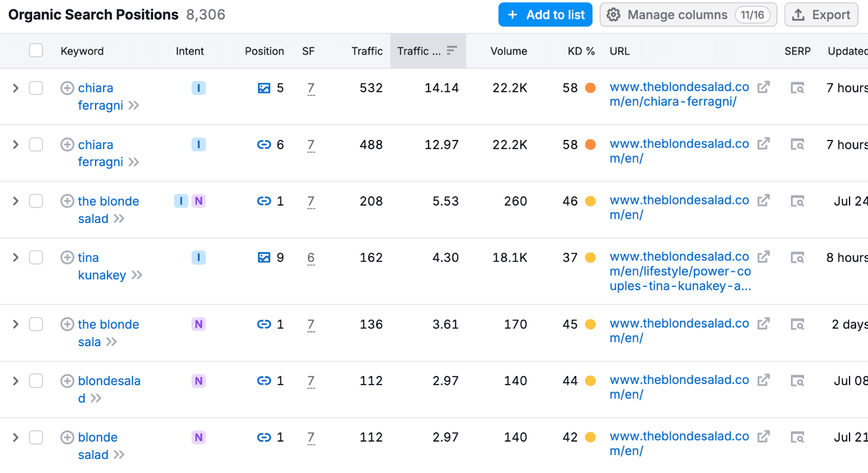Open external link icon in 'the blonde sala' row
The image size is (868, 473).
(764, 324)
